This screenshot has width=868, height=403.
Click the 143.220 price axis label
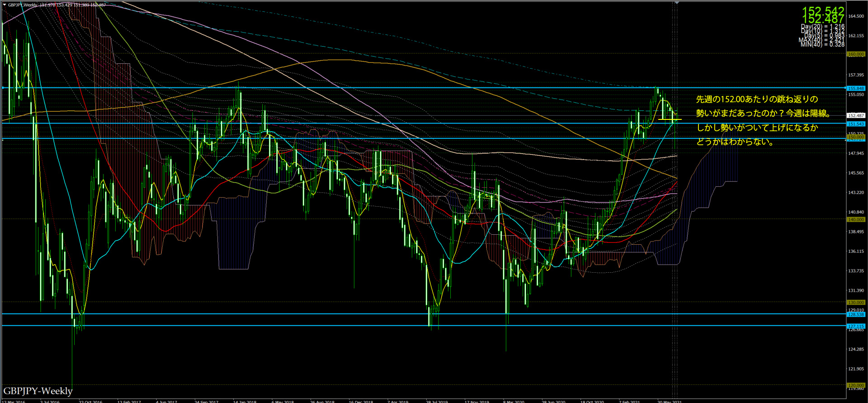tap(856, 193)
